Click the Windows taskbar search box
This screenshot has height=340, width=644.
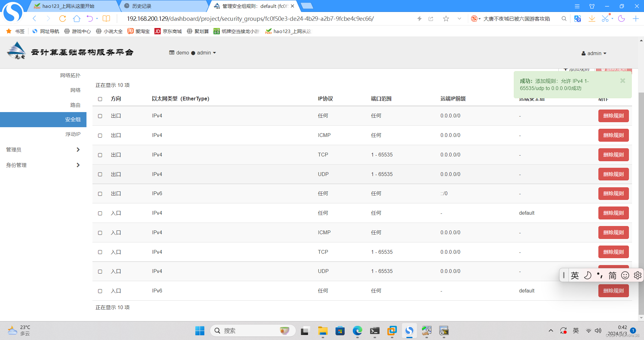[253, 331]
